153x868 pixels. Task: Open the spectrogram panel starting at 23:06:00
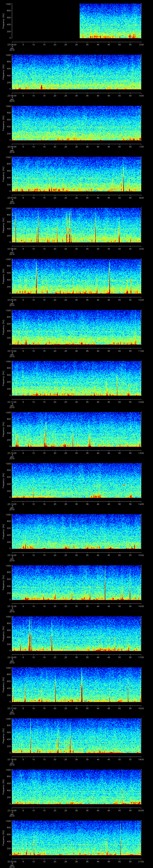(x=77, y=123)
